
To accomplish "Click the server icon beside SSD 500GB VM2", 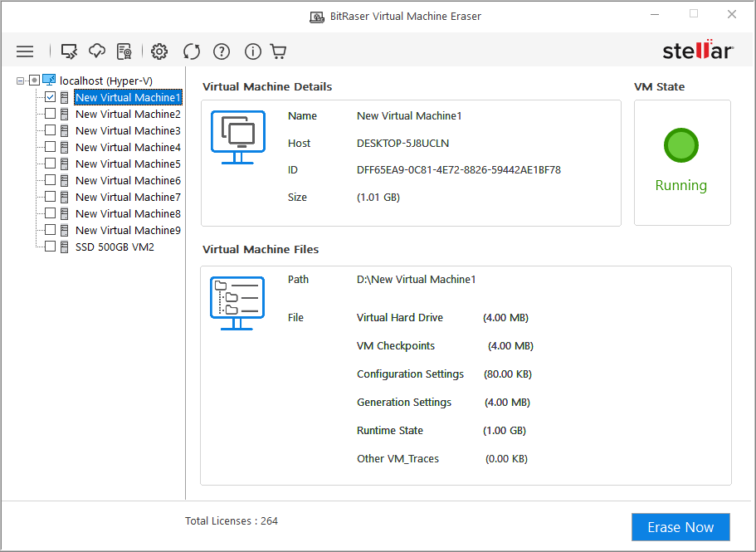I will point(64,247).
